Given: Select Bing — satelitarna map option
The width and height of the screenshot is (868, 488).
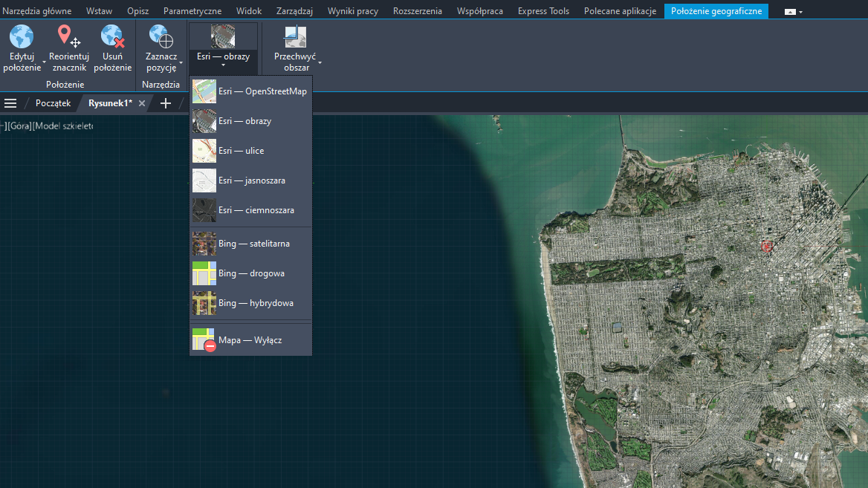Looking at the screenshot, I should coord(250,244).
